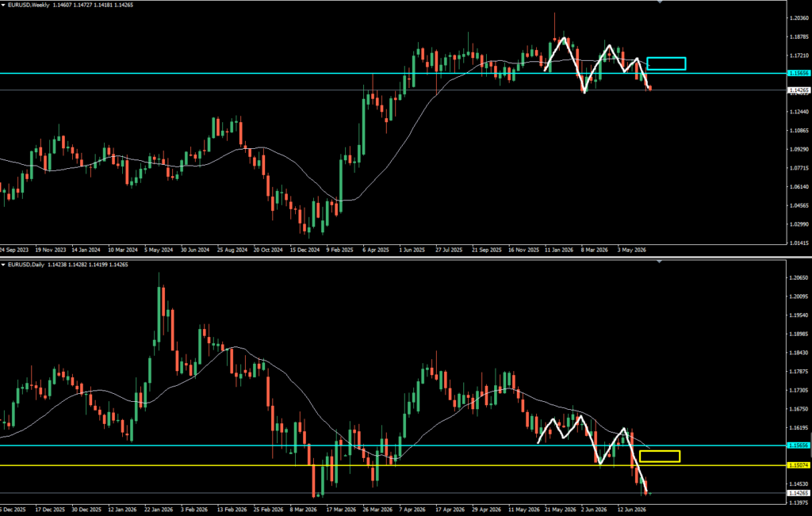Click the divider between Weekly and Daily charts

[x=406, y=258]
